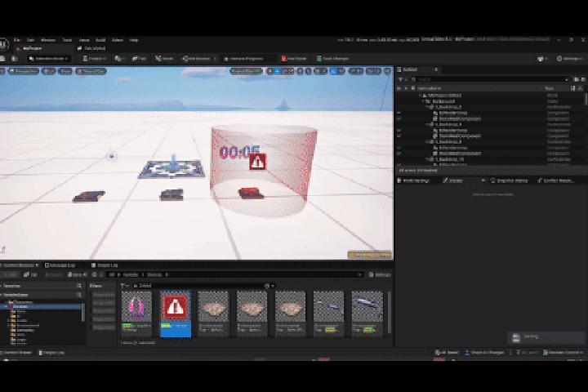Open content browser Settings
Image resolution: width=588 pixels, height=392 pixels.
pyautogui.click(x=380, y=275)
